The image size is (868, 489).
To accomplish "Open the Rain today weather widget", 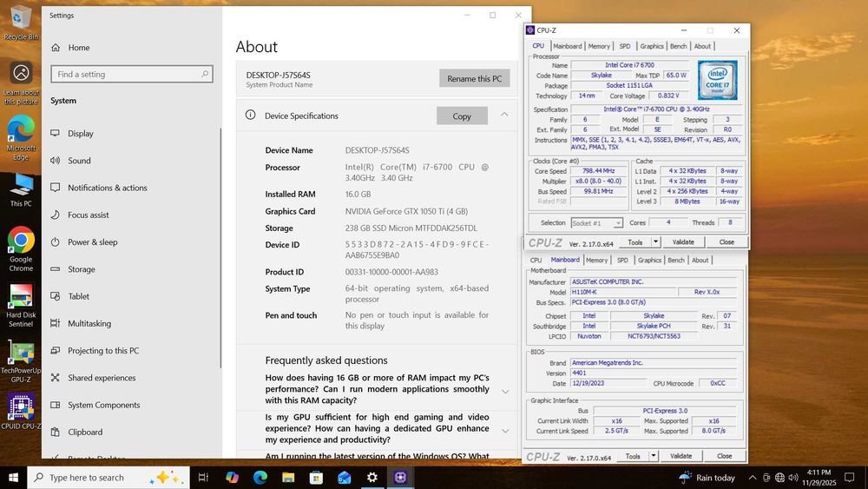I will [707, 478].
